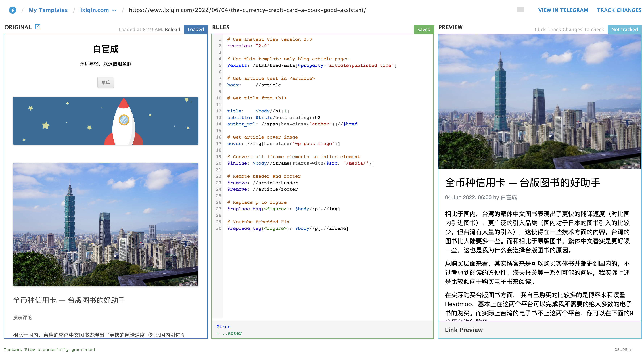Click the rocket banner image
Image resolution: width=644 pixels, height=352 pixels.
tap(106, 121)
